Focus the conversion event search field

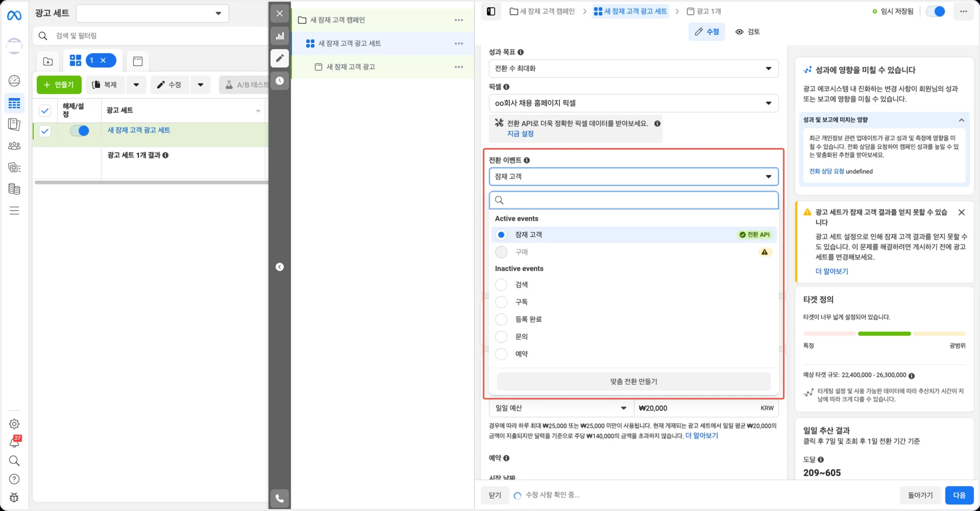[x=633, y=200]
